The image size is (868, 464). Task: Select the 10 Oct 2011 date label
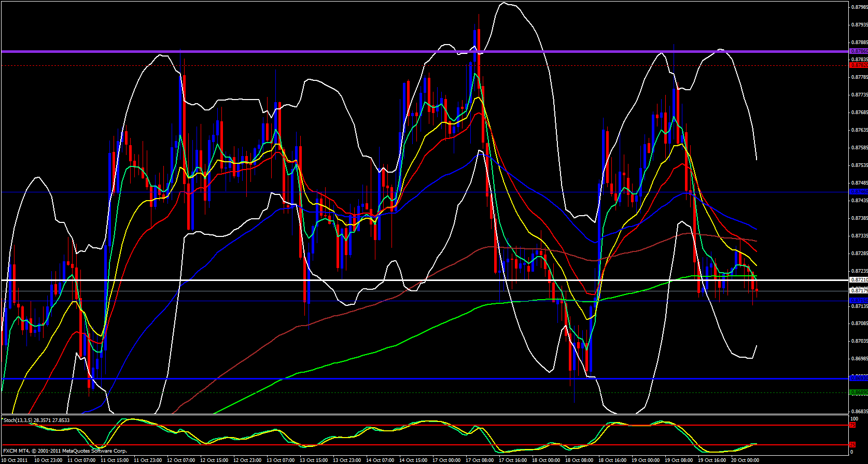(x=16, y=460)
